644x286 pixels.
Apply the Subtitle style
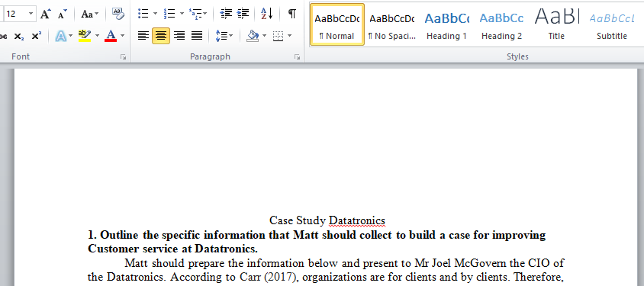[x=611, y=24]
